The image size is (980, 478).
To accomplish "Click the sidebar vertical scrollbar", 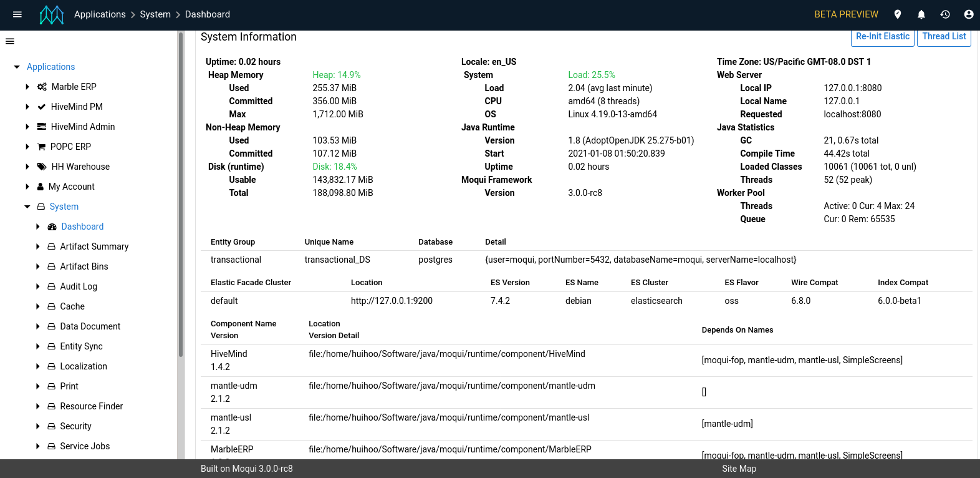I will click(x=181, y=193).
